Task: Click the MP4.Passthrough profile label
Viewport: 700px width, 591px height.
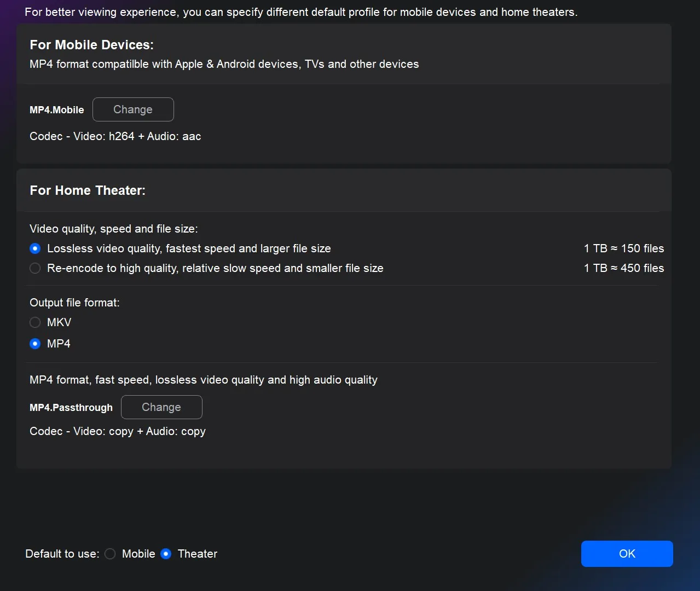Action: (71, 407)
